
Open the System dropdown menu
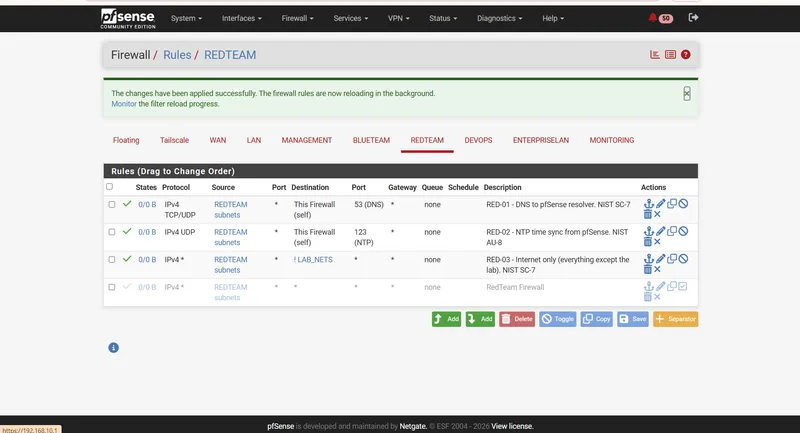(x=186, y=18)
